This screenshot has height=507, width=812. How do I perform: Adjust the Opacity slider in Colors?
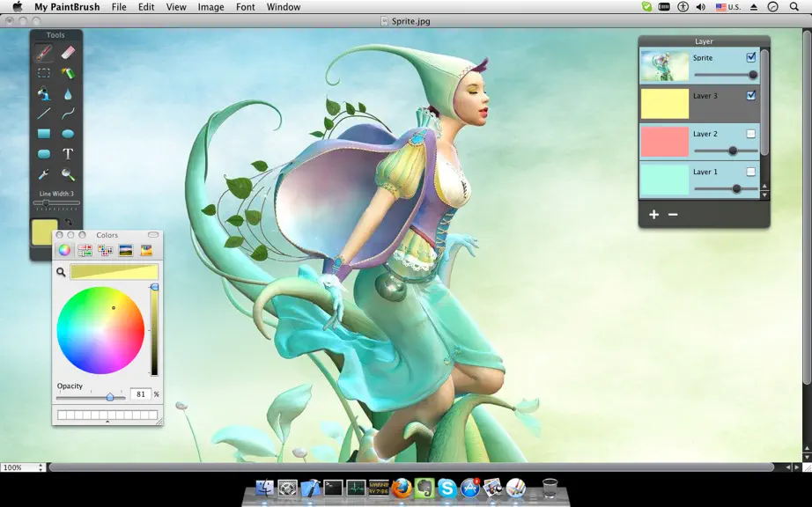(x=91, y=397)
